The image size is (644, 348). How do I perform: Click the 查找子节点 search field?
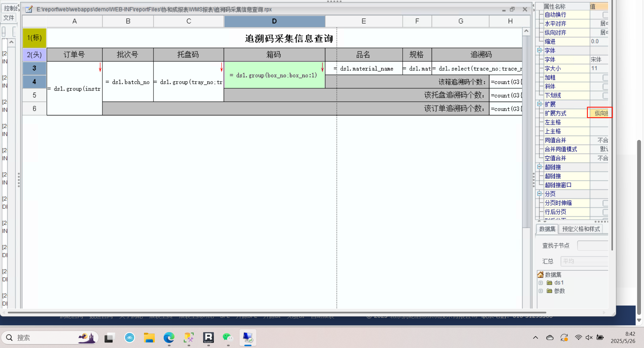click(593, 245)
